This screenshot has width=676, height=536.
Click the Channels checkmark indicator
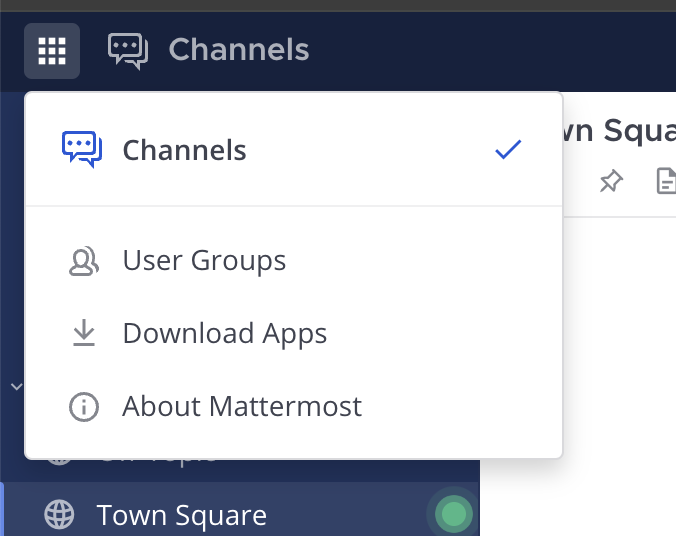pos(508,150)
